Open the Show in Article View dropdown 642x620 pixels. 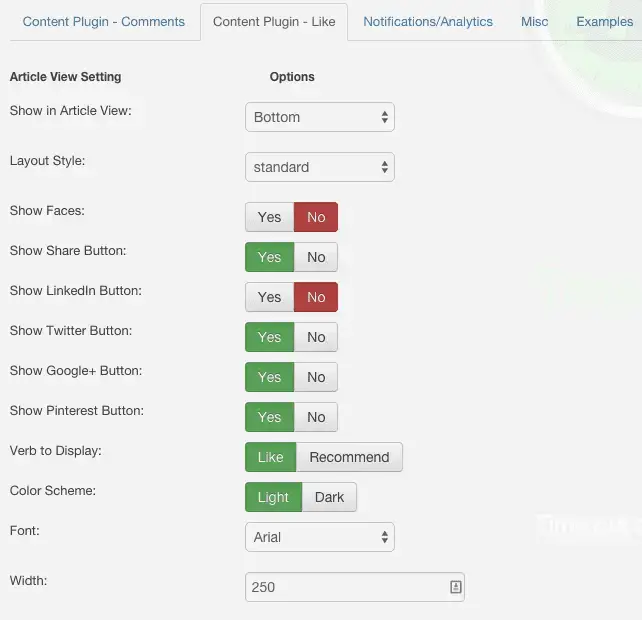point(320,117)
